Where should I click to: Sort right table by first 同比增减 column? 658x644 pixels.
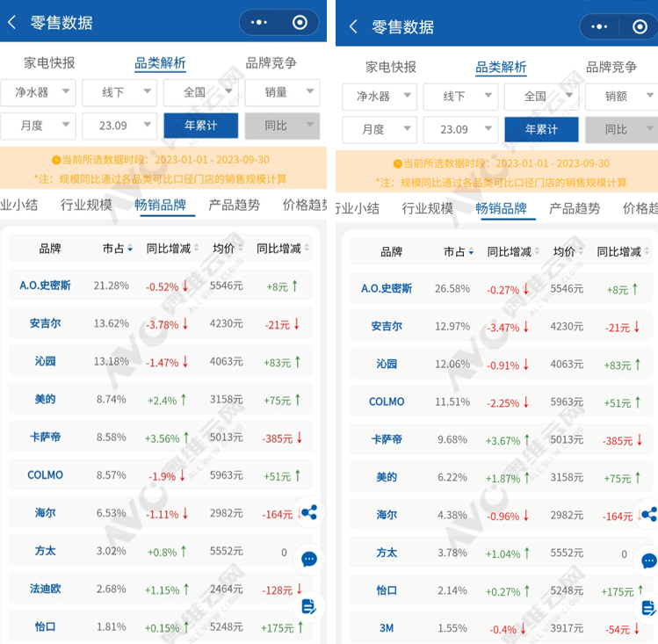513,252
